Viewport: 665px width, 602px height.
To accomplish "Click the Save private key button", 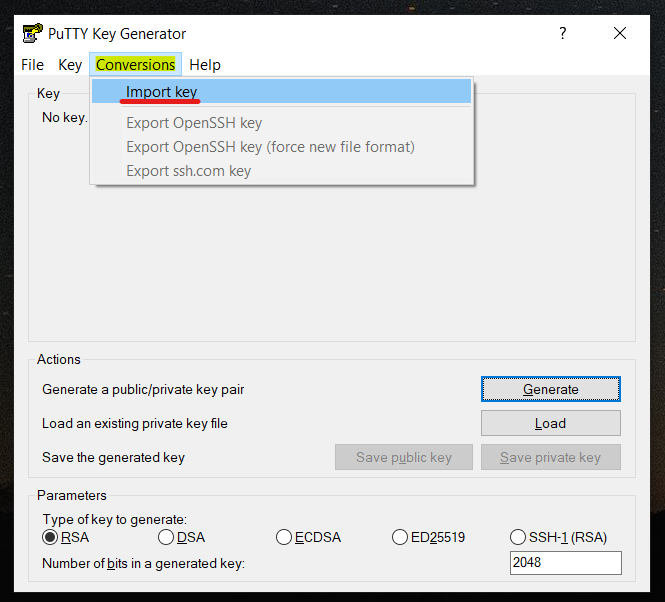I will pyautogui.click(x=550, y=457).
